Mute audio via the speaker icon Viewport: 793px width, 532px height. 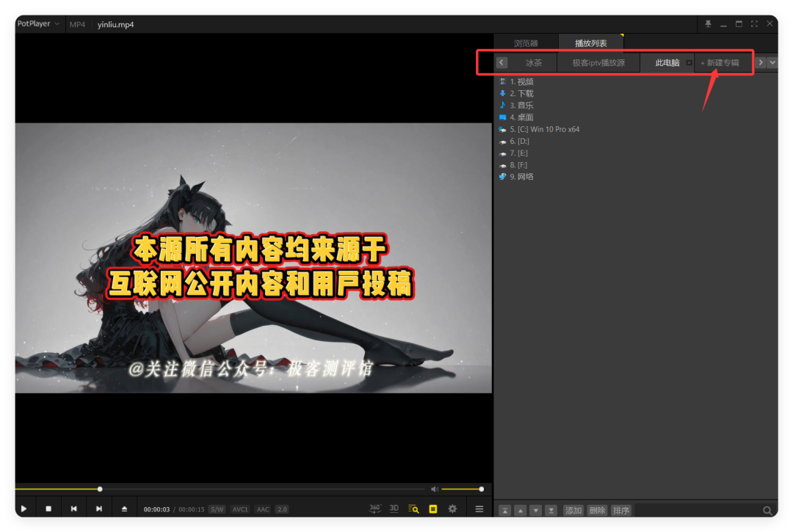click(x=435, y=489)
